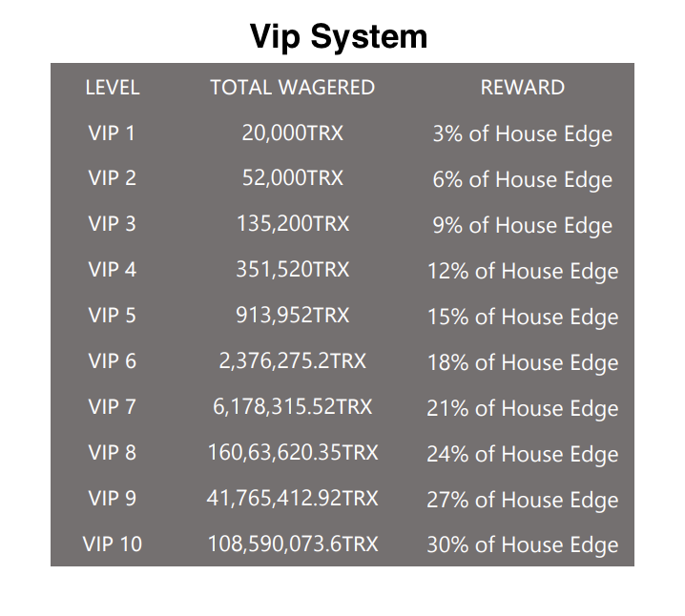Viewport: 685px width, 616px height.
Task: Click the 20,000TRX wagered amount
Action: (293, 133)
